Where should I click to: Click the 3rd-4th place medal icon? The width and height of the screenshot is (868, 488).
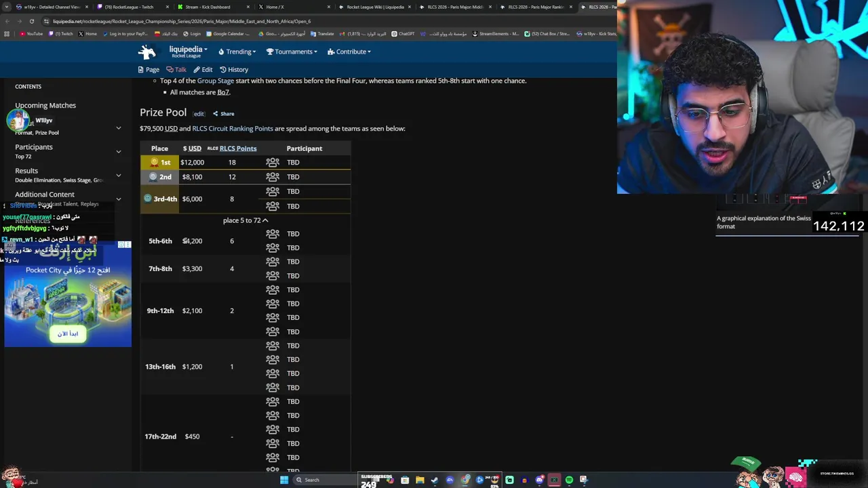147,198
